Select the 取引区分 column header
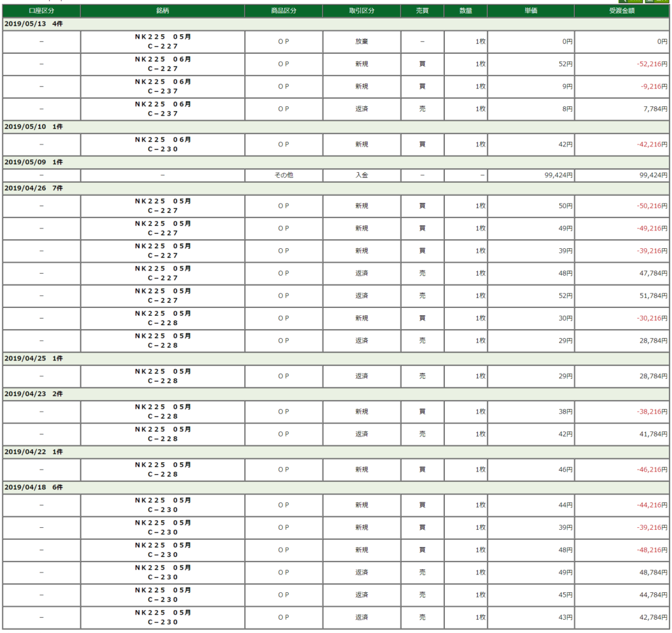This screenshot has height=633, width=672. tap(362, 11)
